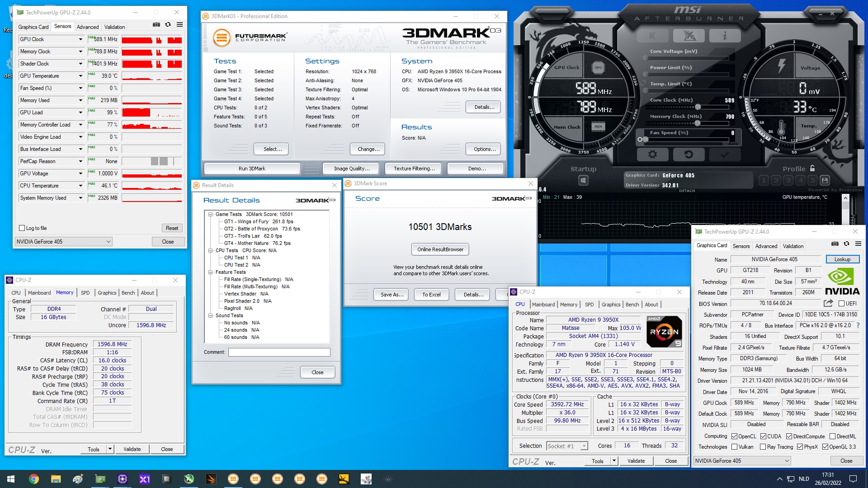868x488 pixels.
Task: Toggle the OpenCL checkbox in GPU-Z
Action: (735, 436)
